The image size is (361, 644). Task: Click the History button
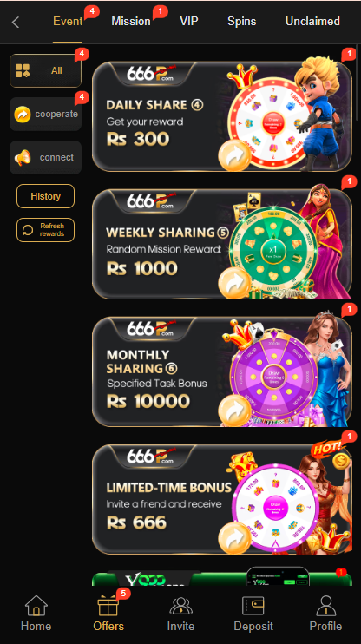coord(46,196)
